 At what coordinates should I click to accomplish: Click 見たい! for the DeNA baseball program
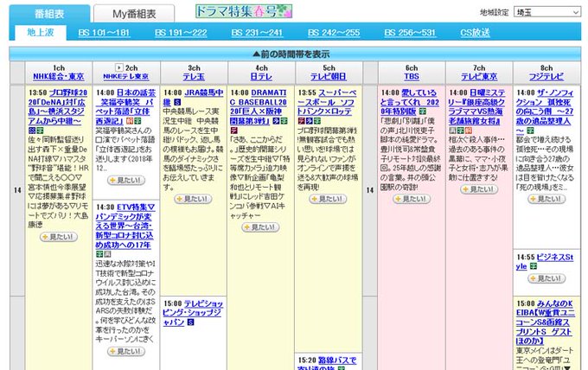59,237
